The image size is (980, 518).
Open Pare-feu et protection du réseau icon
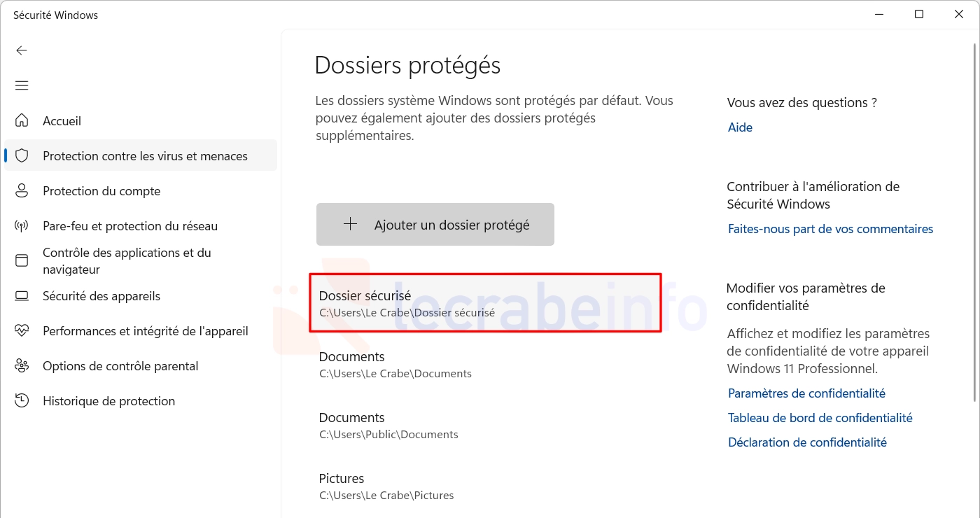click(x=22, y=225)
